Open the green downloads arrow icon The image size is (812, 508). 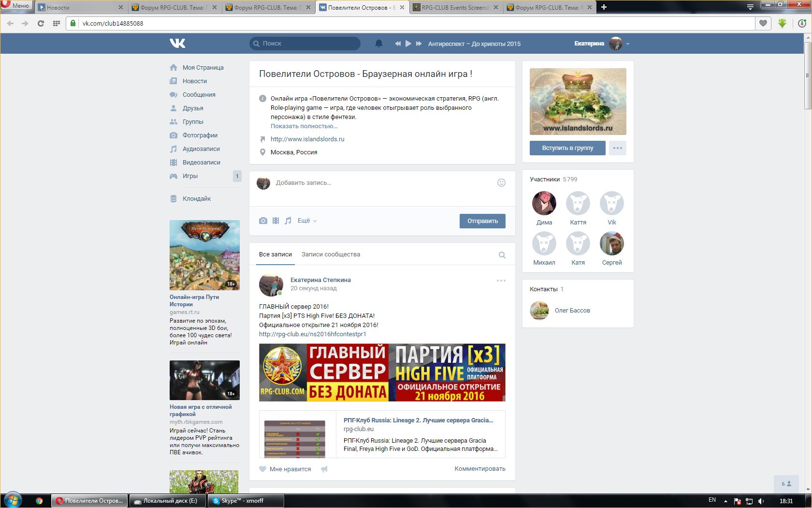click(783, 23)
